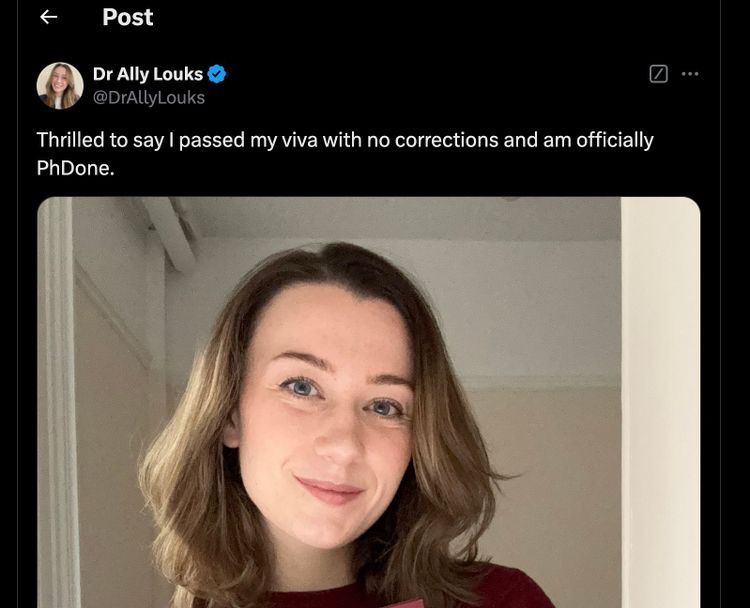Open Dr Ally Louks' round profile avatar

(x=60, y=86)
